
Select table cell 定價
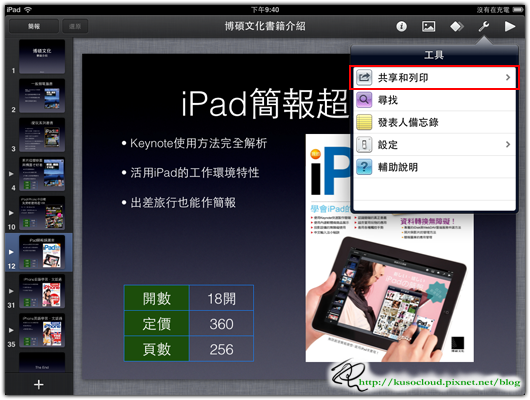pos(156,324)
